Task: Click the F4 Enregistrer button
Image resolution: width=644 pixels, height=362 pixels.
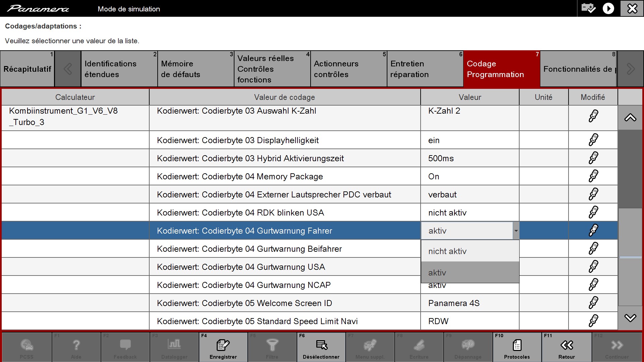Action: click(223, 347)
